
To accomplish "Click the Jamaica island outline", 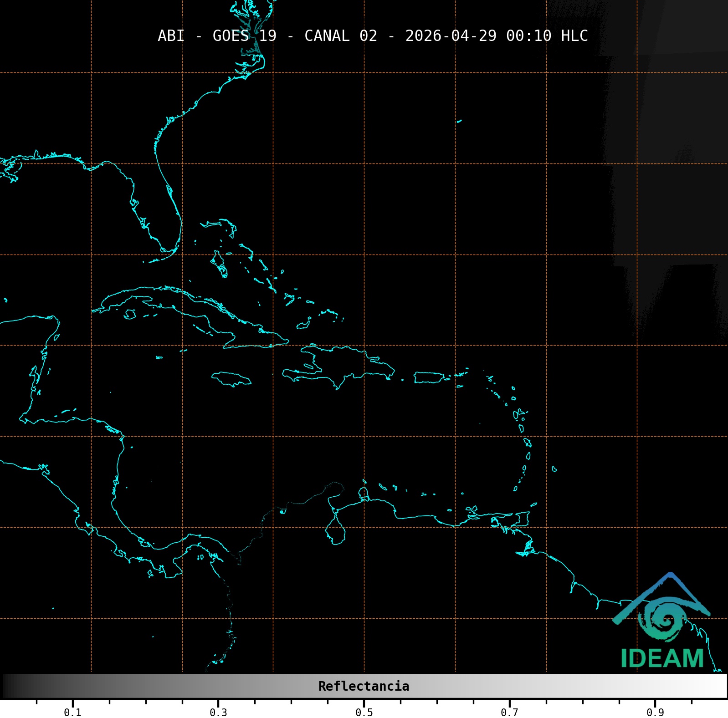I will coord(231,379).
